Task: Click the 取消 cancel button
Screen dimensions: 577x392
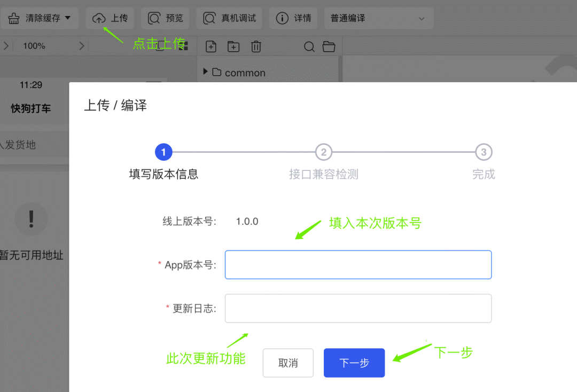Action: tap(288, 363)
